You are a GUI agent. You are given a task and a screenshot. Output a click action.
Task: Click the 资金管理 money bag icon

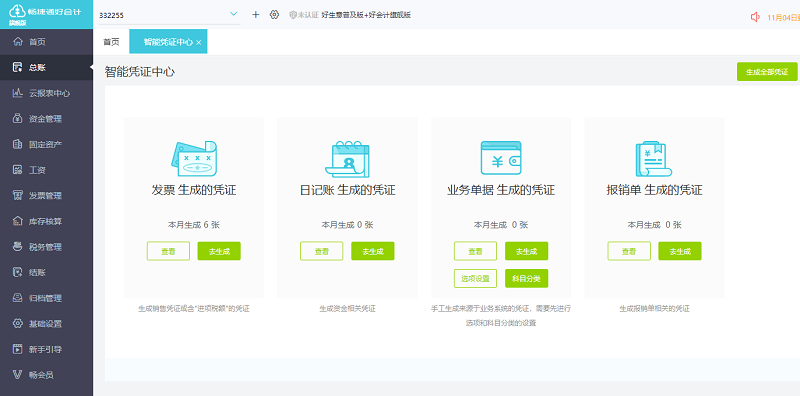tap(18, 118)
